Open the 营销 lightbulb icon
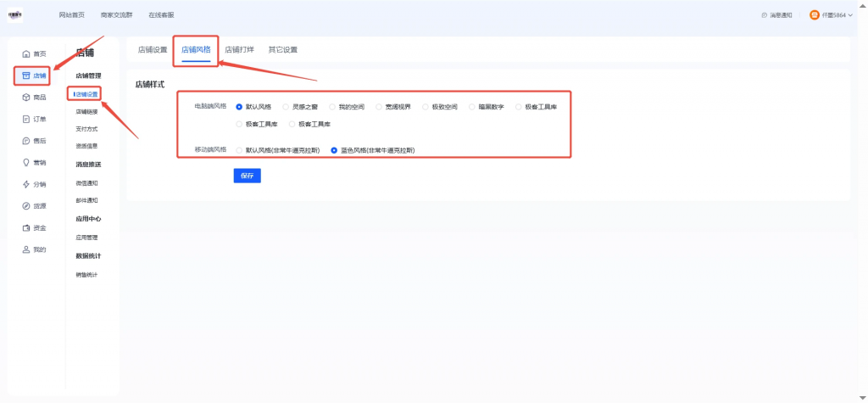 click(x=25, y=162)
